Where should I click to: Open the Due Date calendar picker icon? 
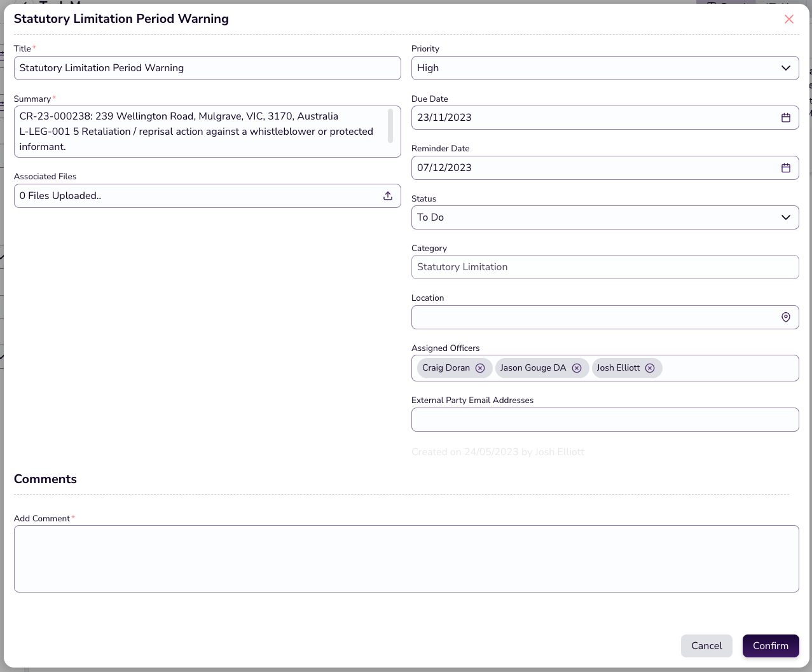point(785,118)
